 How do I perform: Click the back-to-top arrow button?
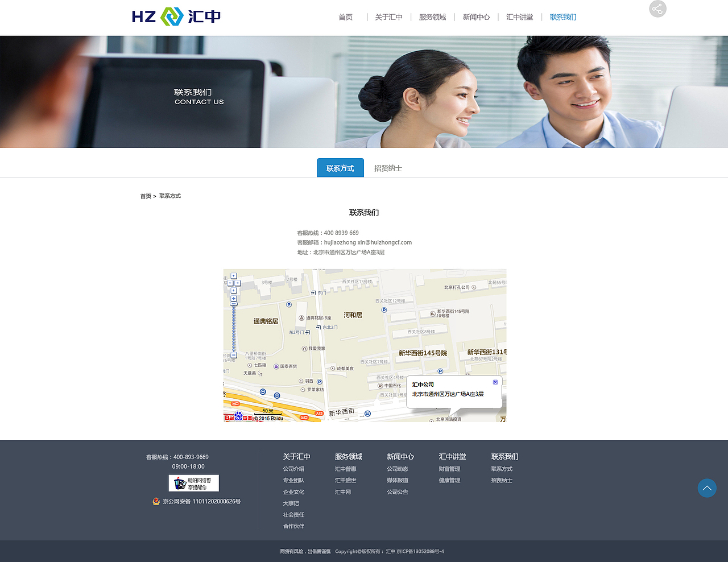tap(707, 488)
